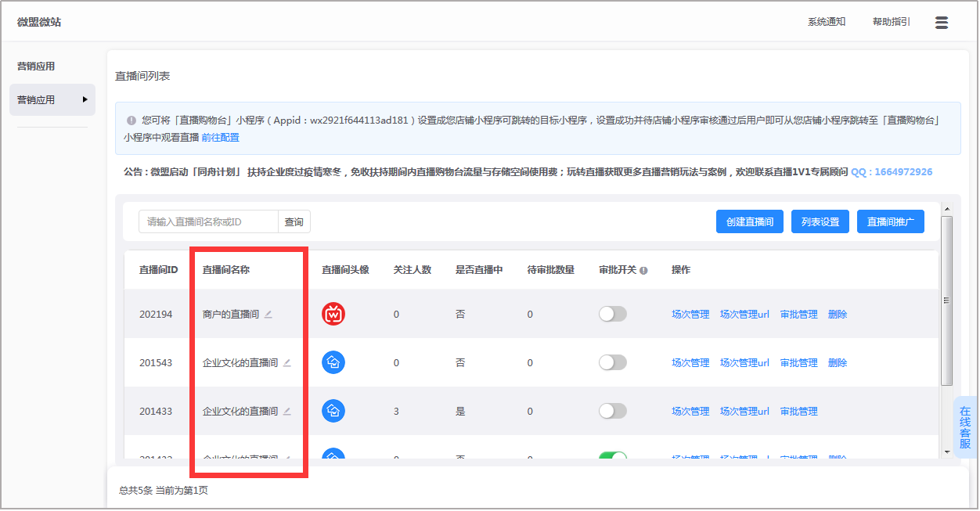Screen dimensions: 980x511
Task: Expand the highlighted 营销应用 sidebar item arrow
Action: point(85,99)
